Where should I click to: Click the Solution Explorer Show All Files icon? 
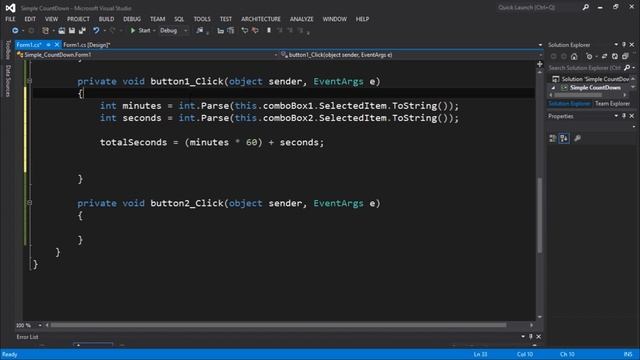[589, 56]
